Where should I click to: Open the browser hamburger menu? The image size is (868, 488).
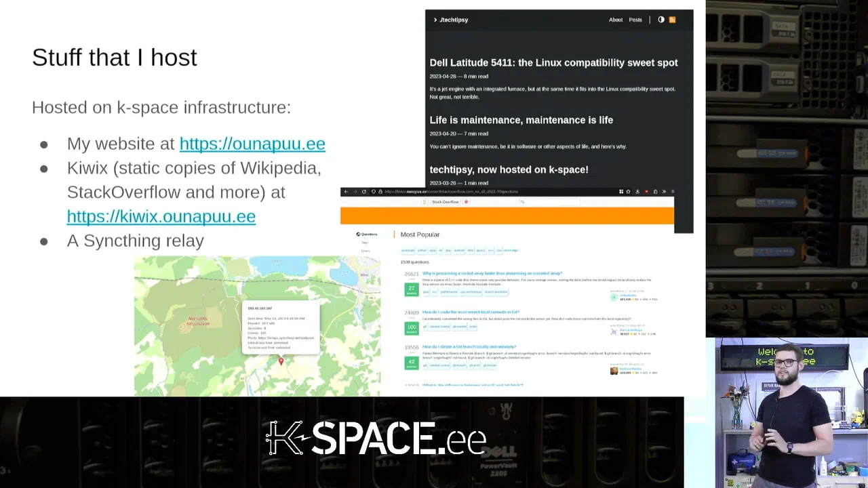pyautogui.click(x=672, y=192)
